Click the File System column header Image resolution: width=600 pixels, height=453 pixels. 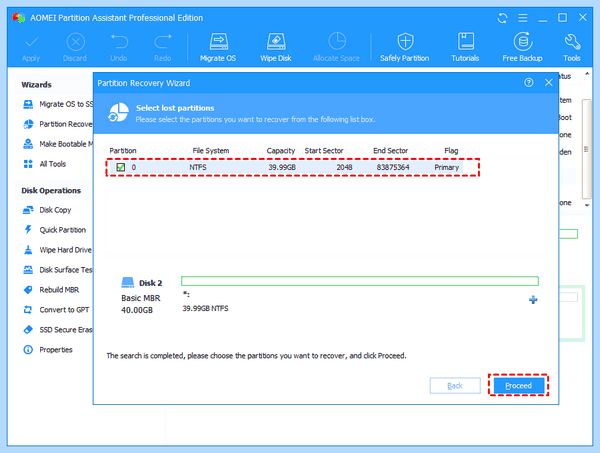211,151
